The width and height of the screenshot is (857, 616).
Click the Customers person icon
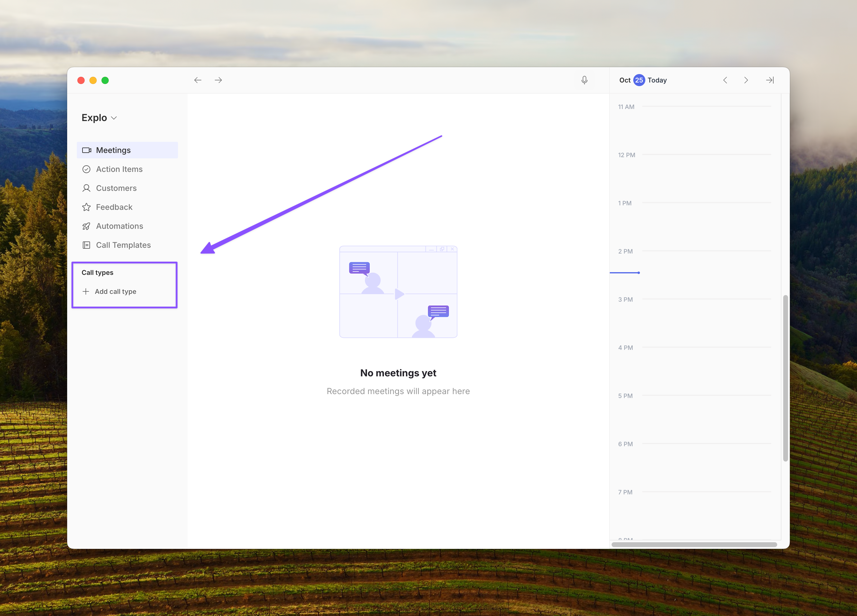point(86,188)
